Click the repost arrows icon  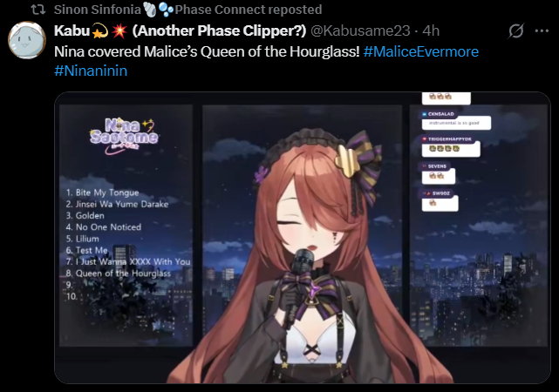[38, 10]
